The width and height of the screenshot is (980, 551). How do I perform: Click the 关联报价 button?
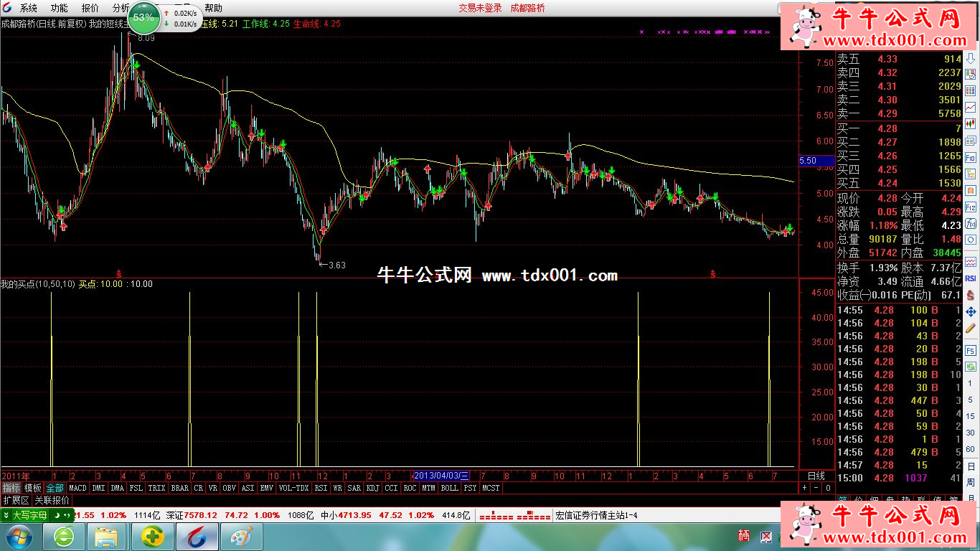(x=52, y=500)
